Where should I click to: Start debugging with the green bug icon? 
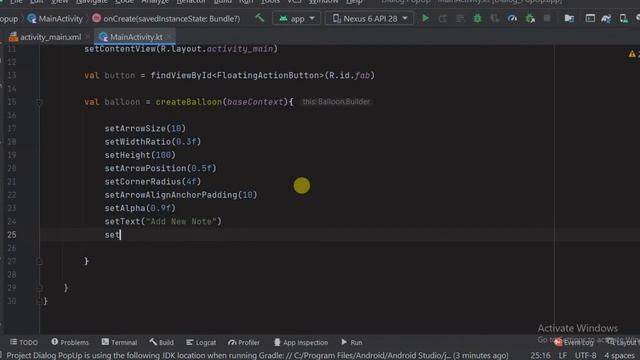point(477,18)
